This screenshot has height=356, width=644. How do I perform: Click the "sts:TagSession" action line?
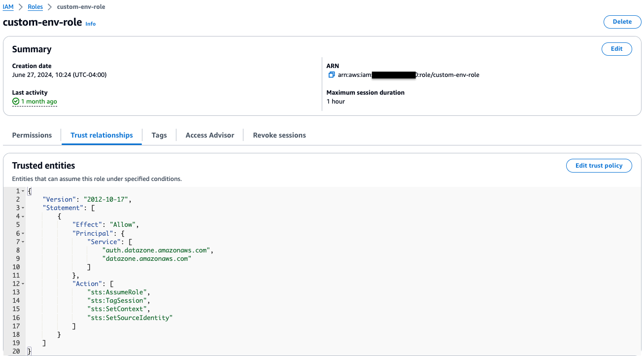click(118, 300)
